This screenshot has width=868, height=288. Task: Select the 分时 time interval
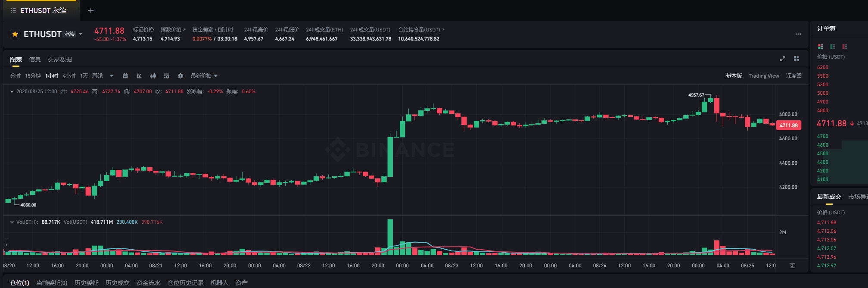pos(16,76)
